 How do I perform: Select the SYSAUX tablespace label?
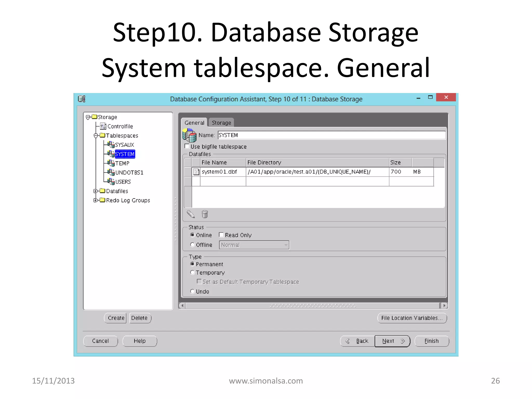pos(125,145)
